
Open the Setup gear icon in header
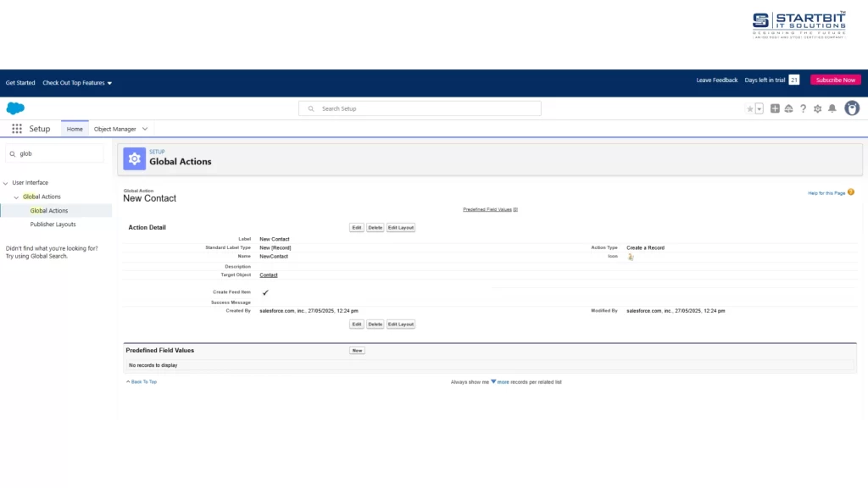click(818, 109)
